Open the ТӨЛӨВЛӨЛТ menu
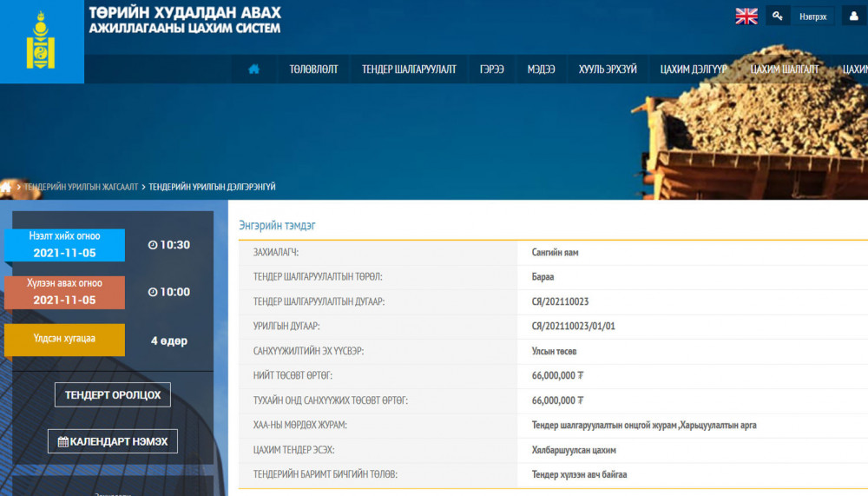The image size is (868, 496). [x=313, y=69]
